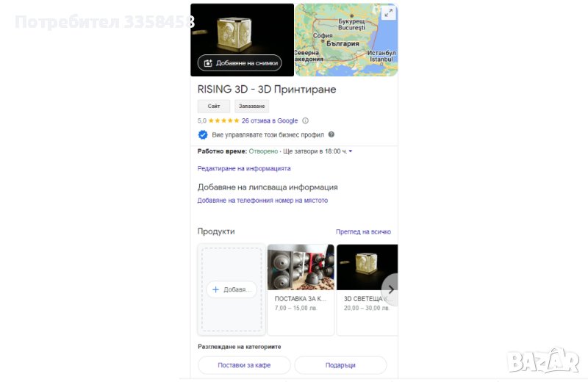Click the help question mark by business profile
588x382 pixels.
coord(331,134)
